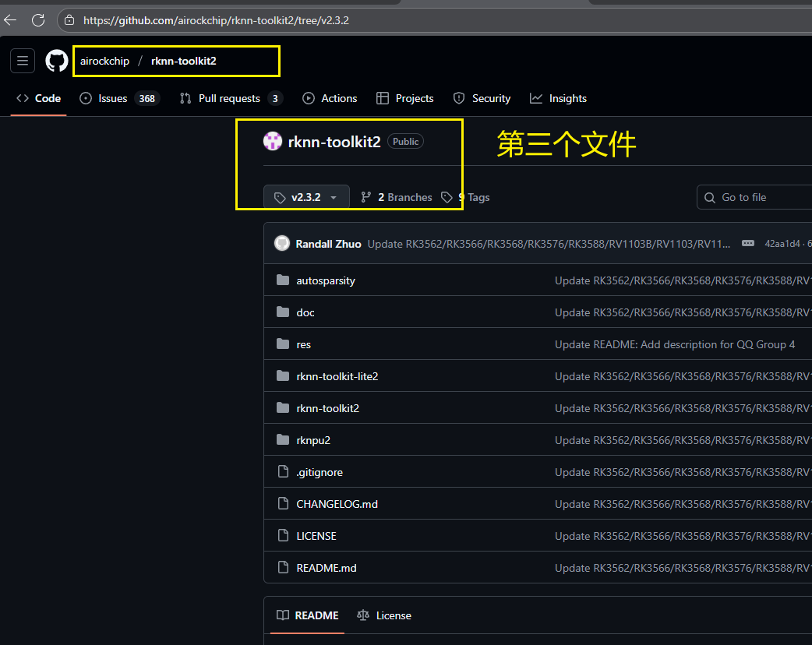Click the folder icon beside res

283,344
